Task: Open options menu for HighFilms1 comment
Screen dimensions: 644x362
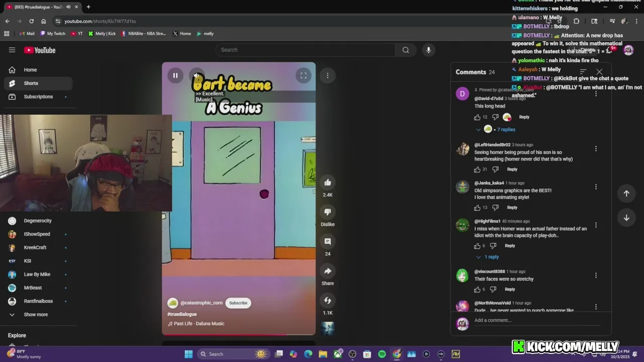Action: pos(596,225)
